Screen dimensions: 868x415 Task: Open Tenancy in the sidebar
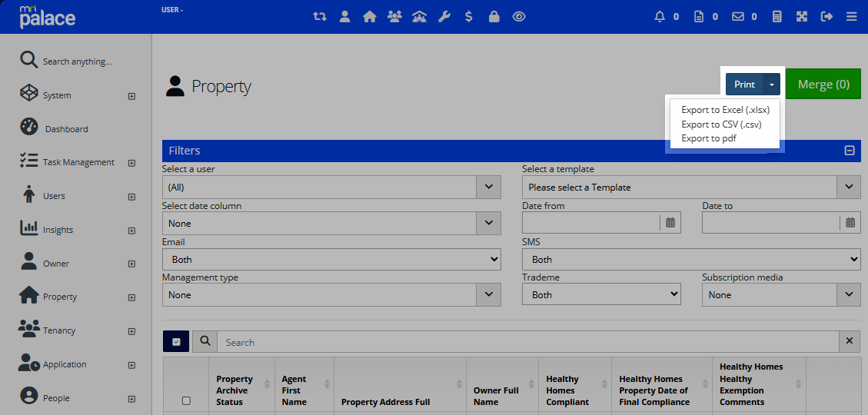tap(58, 330)
